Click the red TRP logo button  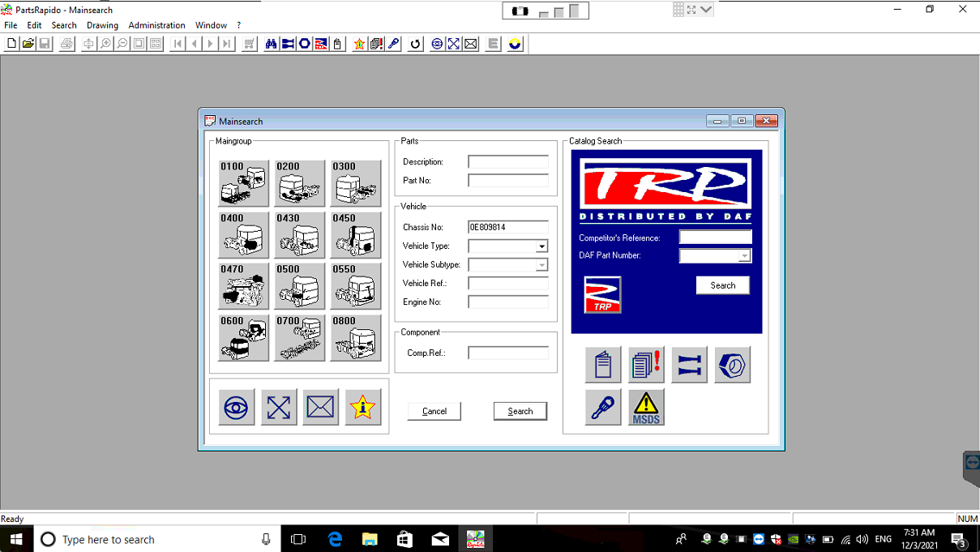[x=602, y=294]
